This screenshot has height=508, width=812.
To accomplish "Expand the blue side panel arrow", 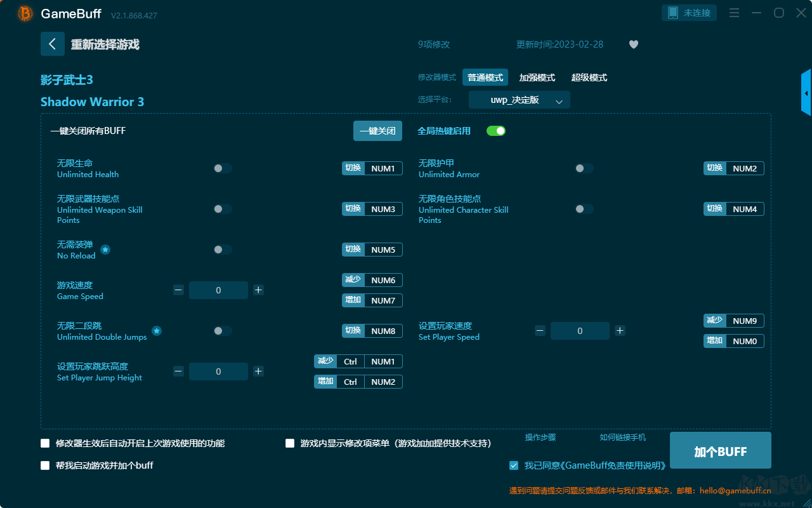I will coord(806,93).
